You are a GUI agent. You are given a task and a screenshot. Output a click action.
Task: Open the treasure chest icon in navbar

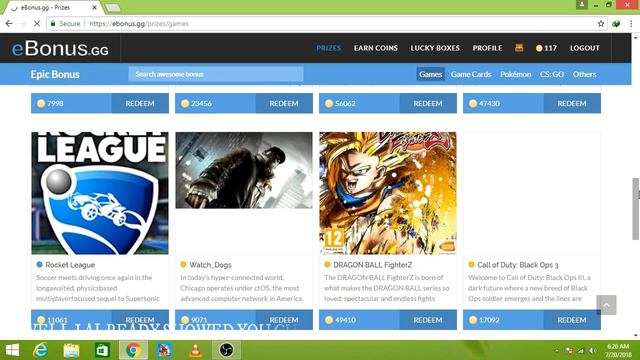click(519, 48)
